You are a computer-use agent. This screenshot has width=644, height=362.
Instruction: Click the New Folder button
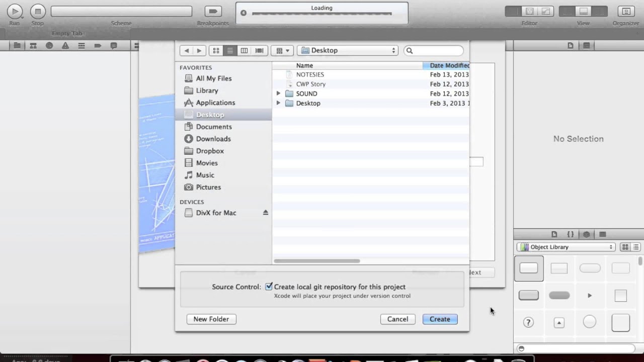[211, 319]
